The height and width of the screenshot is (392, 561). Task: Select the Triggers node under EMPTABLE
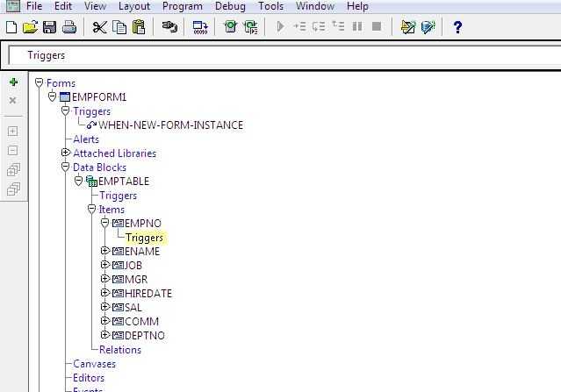pos(118,196)
